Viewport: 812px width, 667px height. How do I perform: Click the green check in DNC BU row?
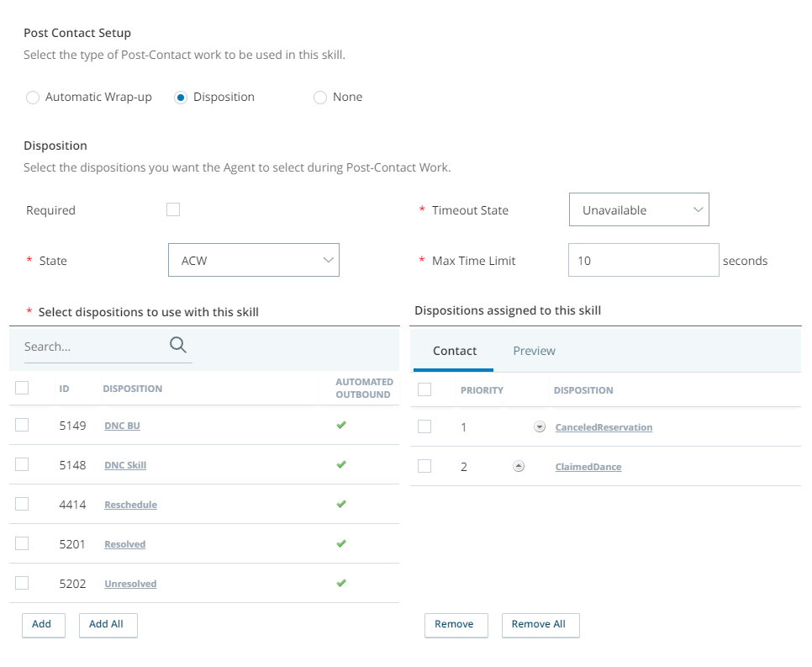point(341,425)
